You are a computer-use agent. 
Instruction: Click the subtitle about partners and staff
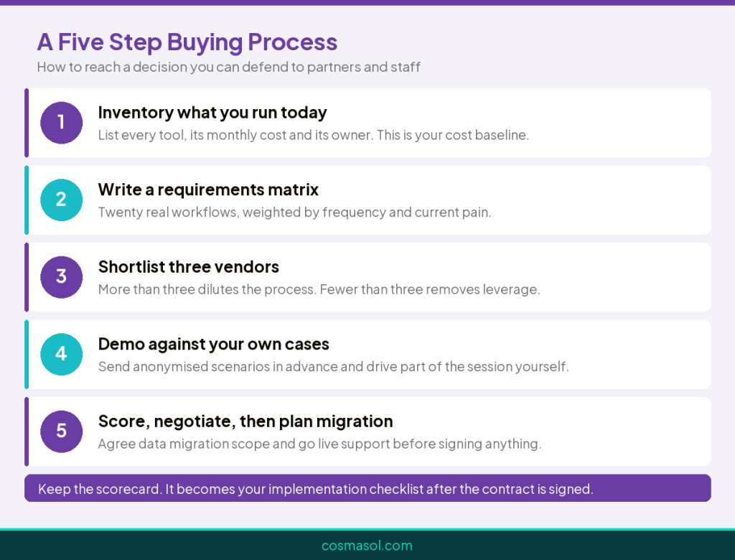229,67
